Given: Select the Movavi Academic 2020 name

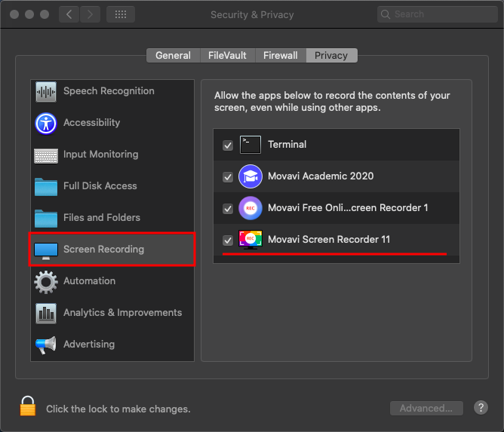Looking at the screenshot, I should [x=321, y=176].
